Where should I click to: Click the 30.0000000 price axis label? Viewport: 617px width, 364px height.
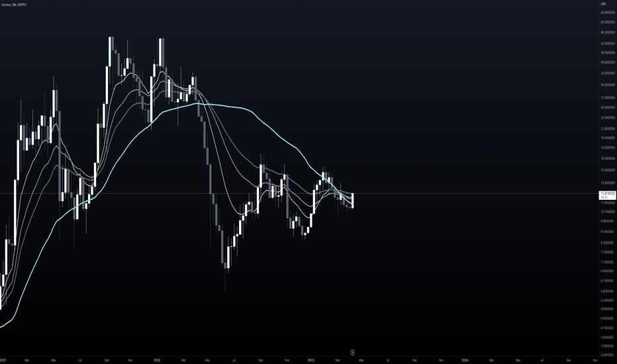[608, 85]
